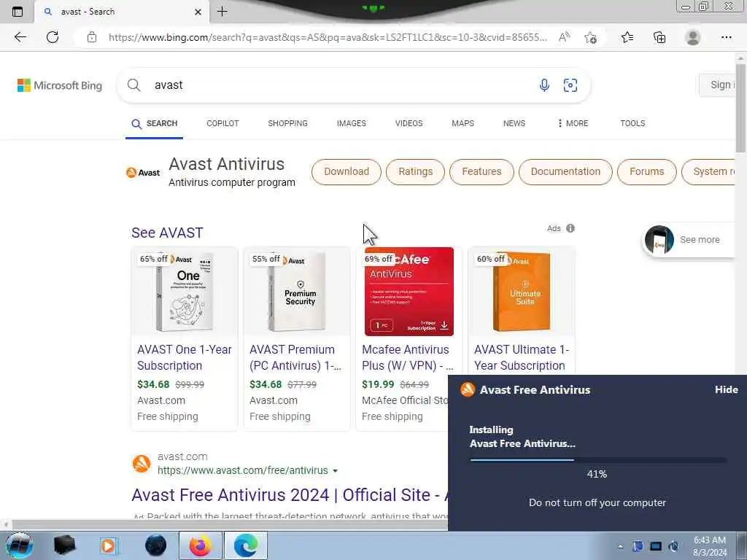
Task: Open AVAST Premium (PC Antivirus) link
Action: click(x=295, y=357)
